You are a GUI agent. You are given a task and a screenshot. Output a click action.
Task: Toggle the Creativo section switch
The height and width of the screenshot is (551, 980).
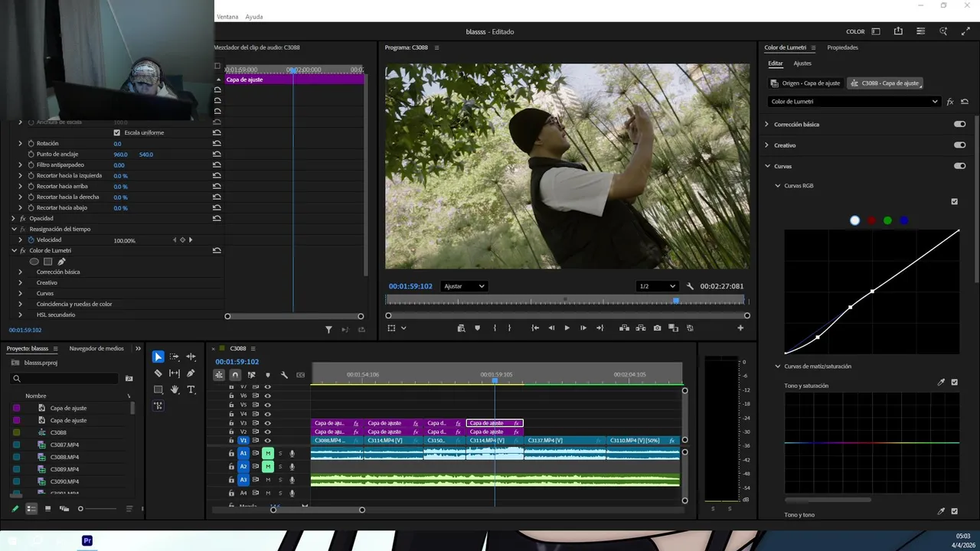point(959,145)
